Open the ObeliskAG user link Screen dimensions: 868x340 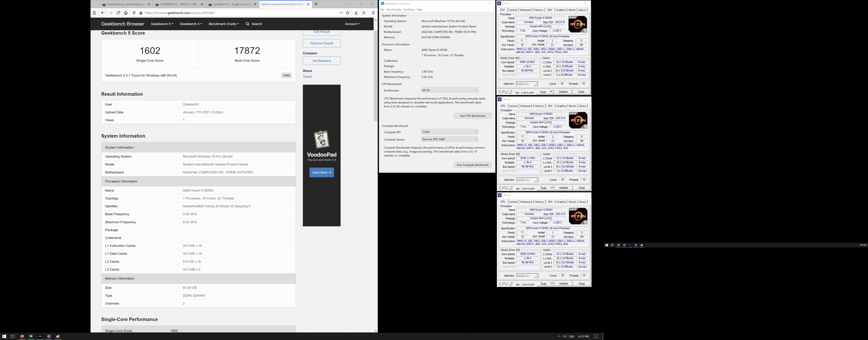(x=191, y=104)
